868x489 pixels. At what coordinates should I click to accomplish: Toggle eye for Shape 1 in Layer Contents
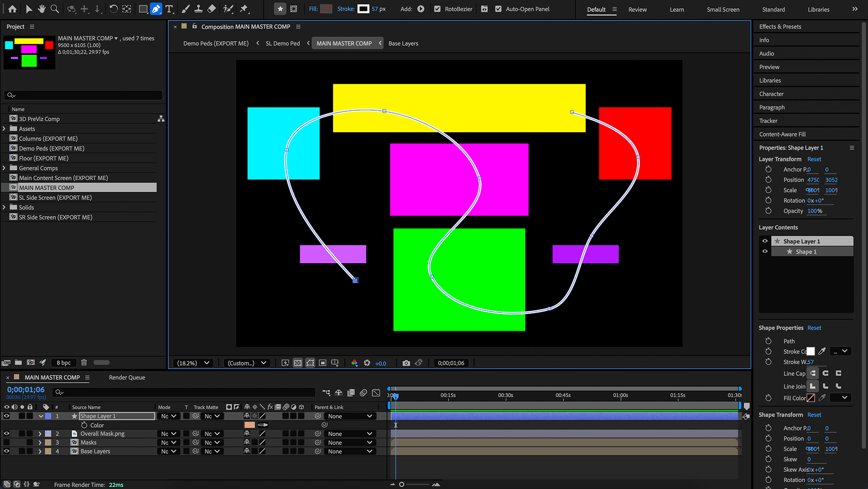(x=765, y=252)
